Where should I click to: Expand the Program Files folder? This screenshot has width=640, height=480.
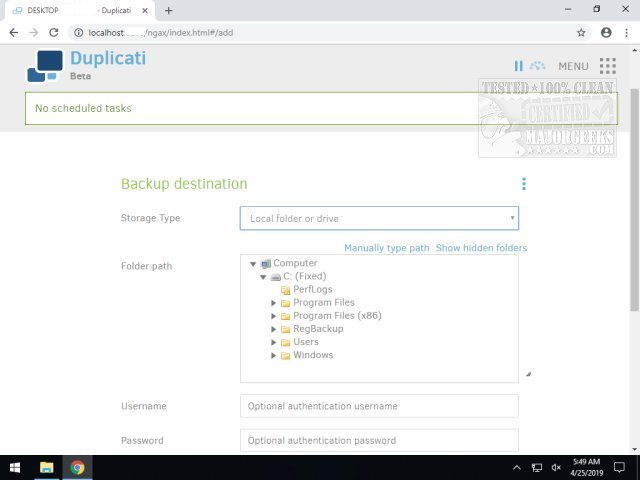[x=273, y=303]
